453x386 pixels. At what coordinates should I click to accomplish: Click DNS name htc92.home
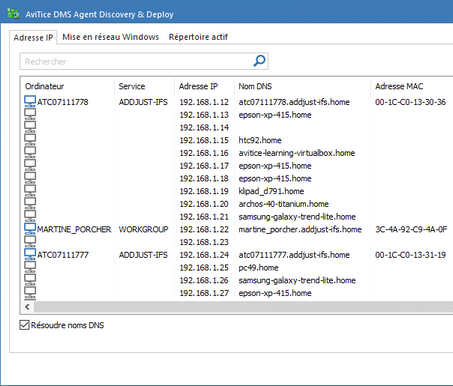click(260, 140)
